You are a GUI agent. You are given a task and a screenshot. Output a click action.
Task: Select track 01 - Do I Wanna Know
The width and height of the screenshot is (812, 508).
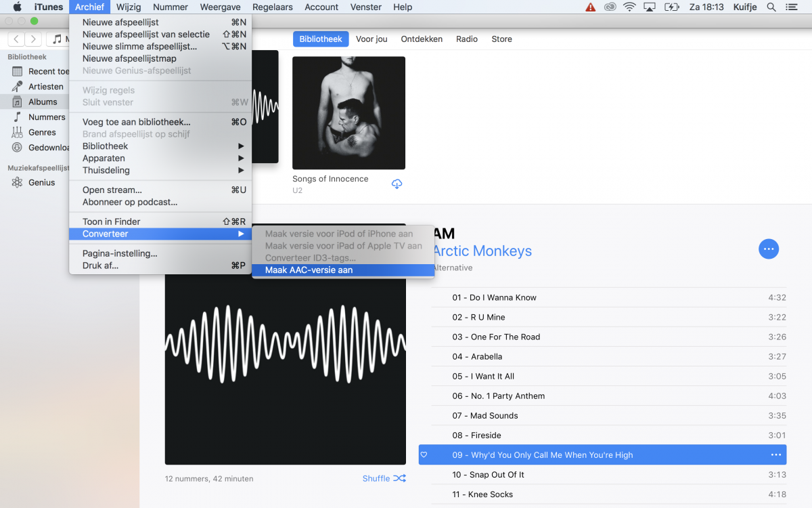(x=609, y=297)
